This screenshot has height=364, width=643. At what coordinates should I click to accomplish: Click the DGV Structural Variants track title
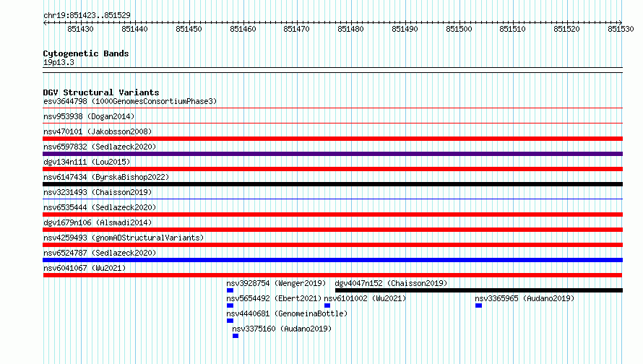pyautogui.click(x=101, y=92)
